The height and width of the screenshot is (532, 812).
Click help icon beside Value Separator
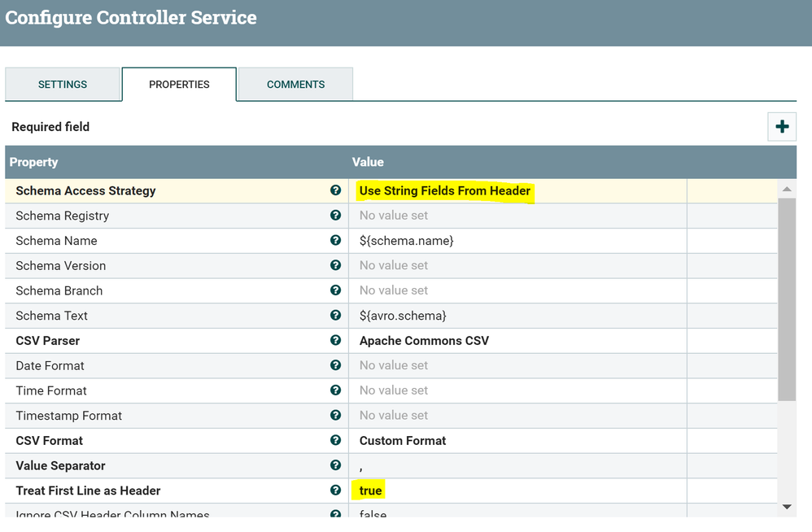point(335,465)
